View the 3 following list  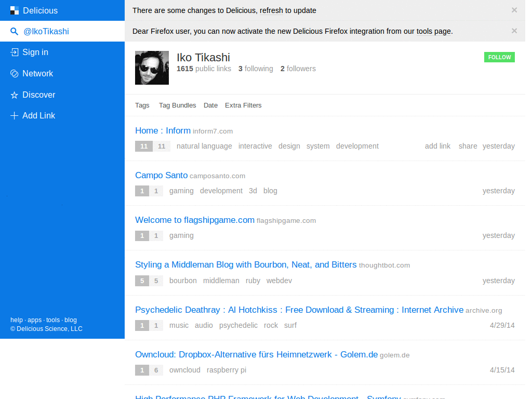point(256,68)
